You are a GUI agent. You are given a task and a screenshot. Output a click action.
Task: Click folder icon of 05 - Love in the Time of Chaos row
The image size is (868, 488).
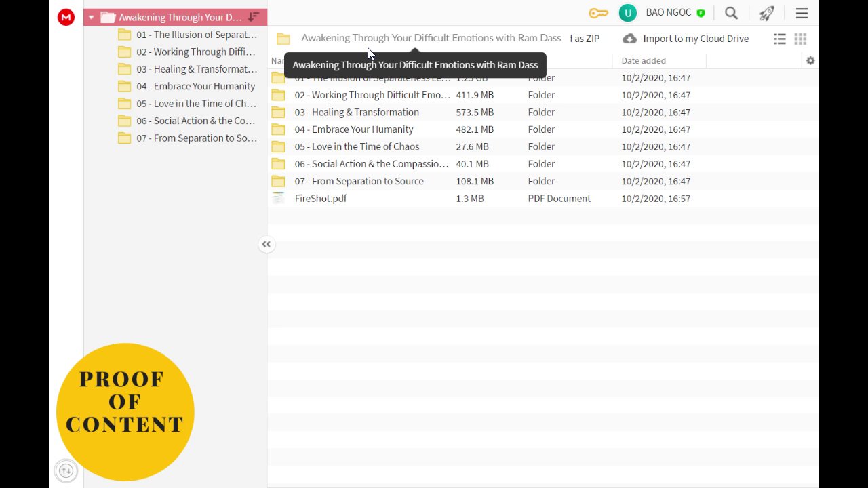(278, 146)
